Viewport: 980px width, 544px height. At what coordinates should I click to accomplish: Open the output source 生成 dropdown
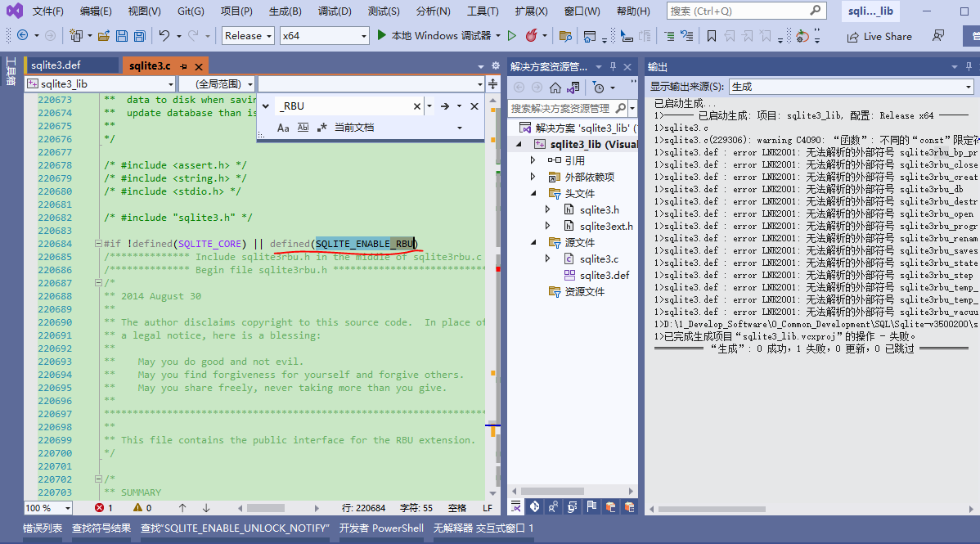[x=852, y=86]
